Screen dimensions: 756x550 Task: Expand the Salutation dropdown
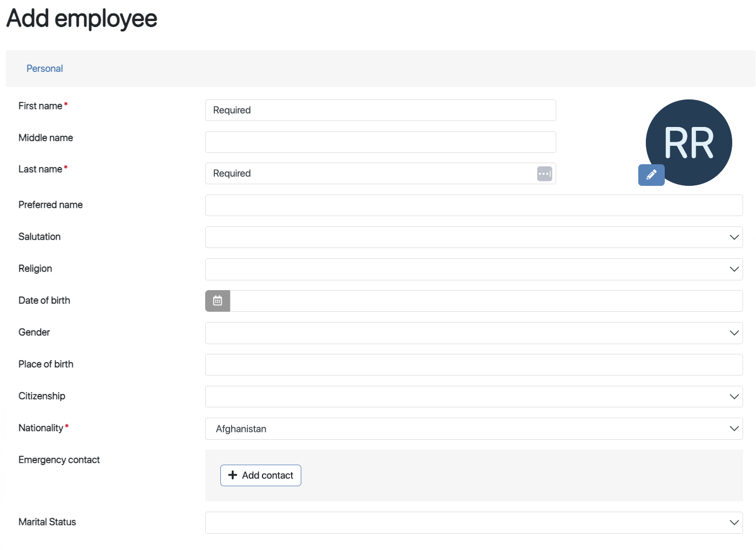click(x=474, y=237)
